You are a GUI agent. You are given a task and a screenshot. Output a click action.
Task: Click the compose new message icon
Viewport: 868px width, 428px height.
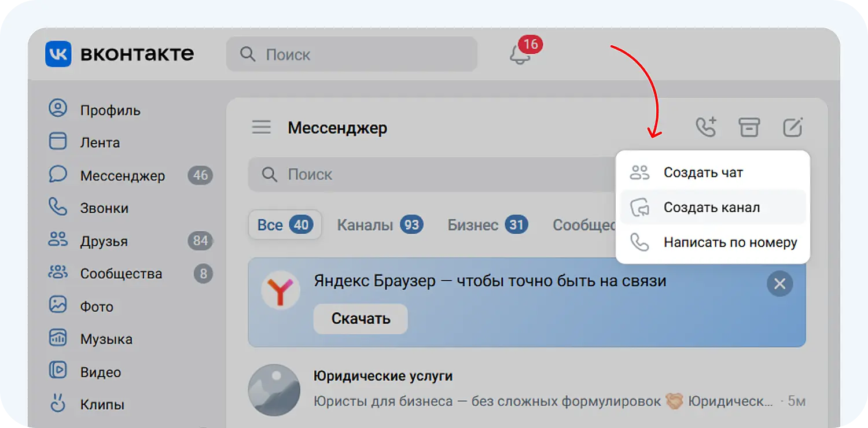click(x=793, y=127)
